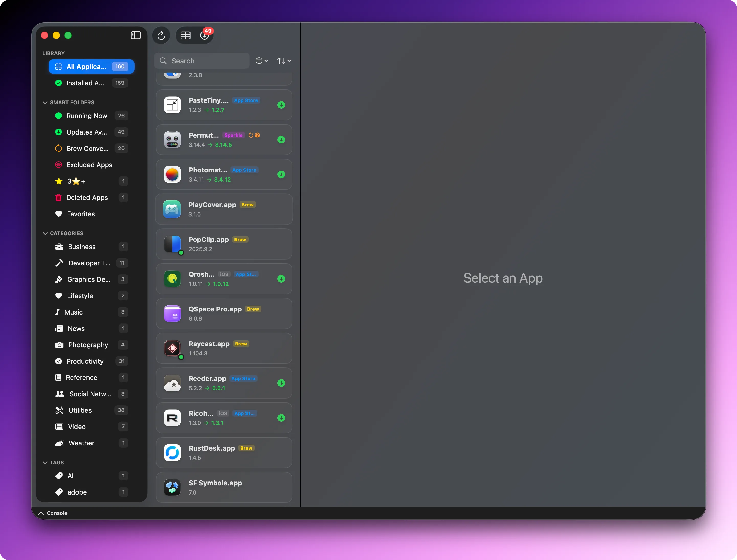This screenshot has width=737, height=560.
Task: Click the Permute robot app icon
Action: pyautogui.click(x=172, y=139)
